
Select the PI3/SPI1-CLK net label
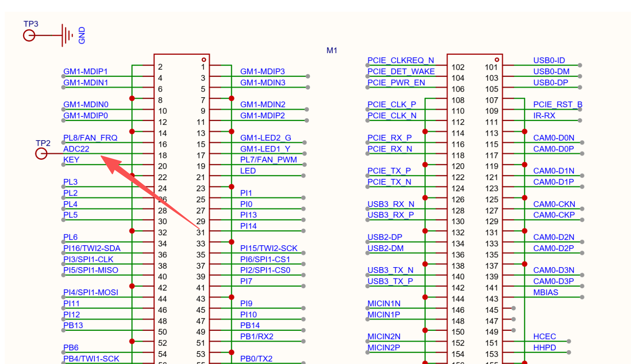(88, 259)
